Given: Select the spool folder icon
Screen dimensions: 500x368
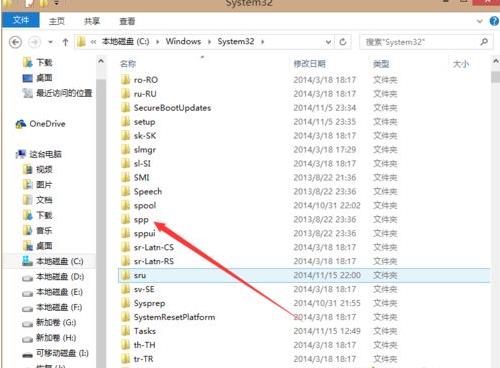Looking at the screenshot, I should point(125,205).
